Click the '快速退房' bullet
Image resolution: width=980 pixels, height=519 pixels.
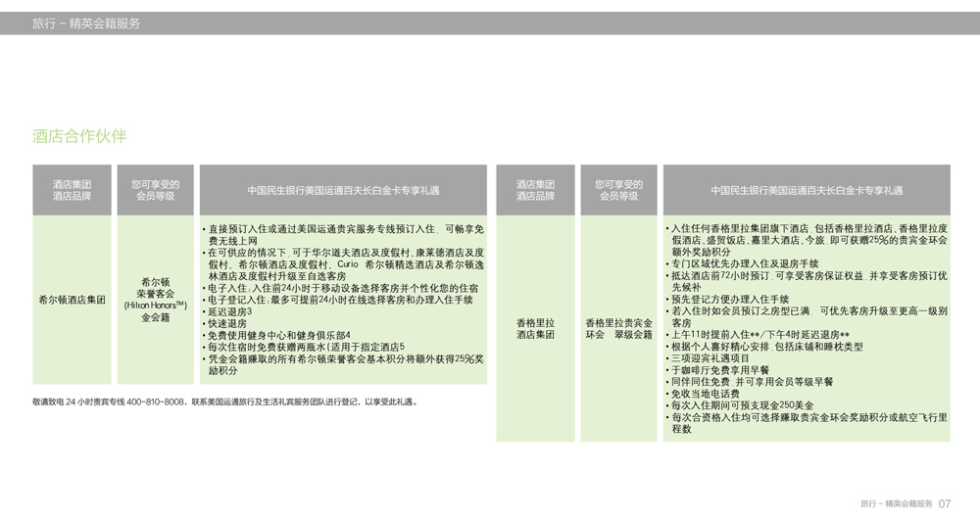[224, 323]
